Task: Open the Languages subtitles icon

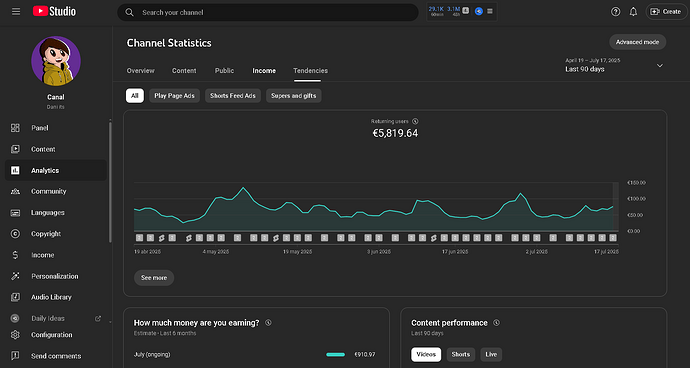Action: (15, 213)
